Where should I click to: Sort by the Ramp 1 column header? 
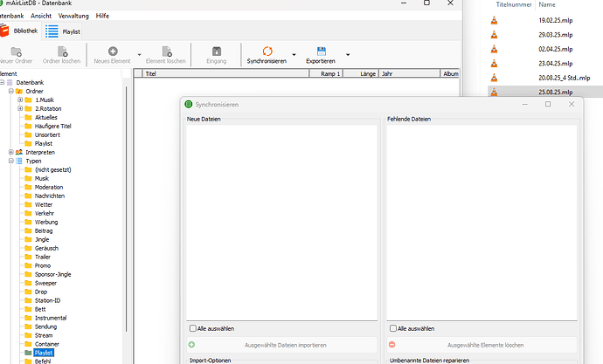click(x=327, y=73)
